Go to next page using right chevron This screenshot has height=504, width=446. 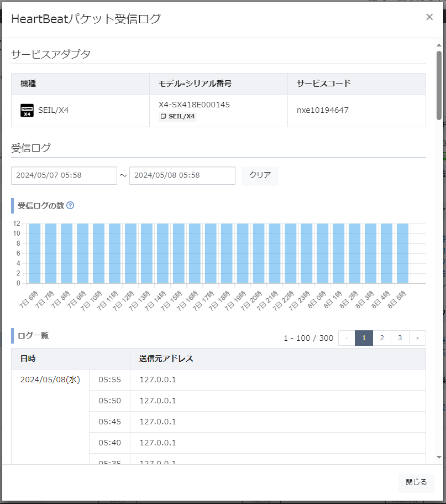coord(417,337)
